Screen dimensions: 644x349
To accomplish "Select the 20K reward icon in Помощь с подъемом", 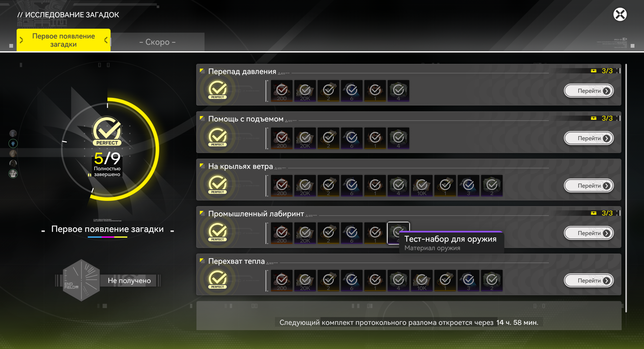I will pyautogui.click(x=305, y=138).
